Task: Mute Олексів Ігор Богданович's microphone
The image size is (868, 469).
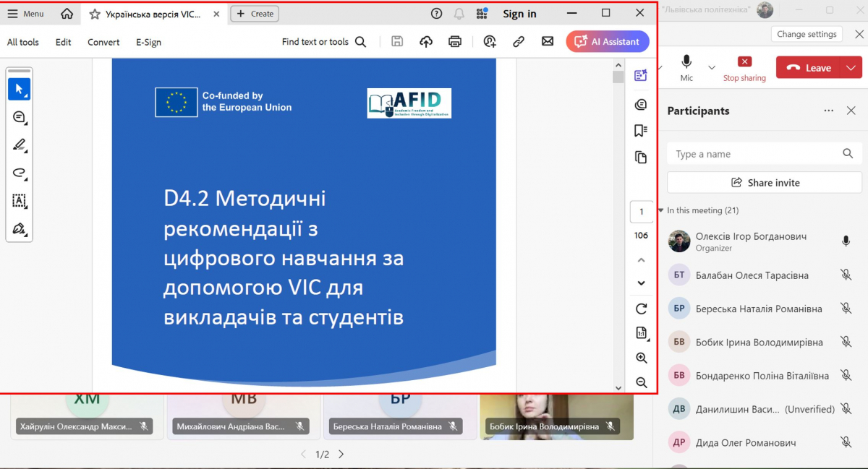Action: click(846, 241)
